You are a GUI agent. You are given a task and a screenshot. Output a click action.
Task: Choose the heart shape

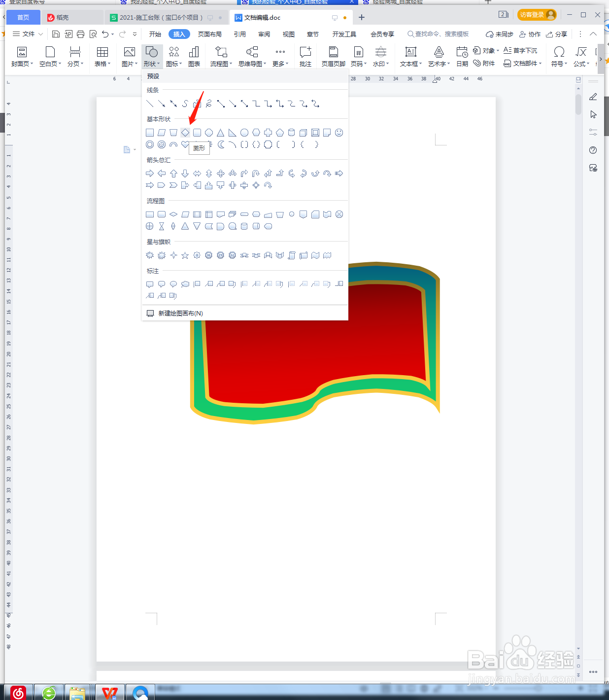coord(185,144)
